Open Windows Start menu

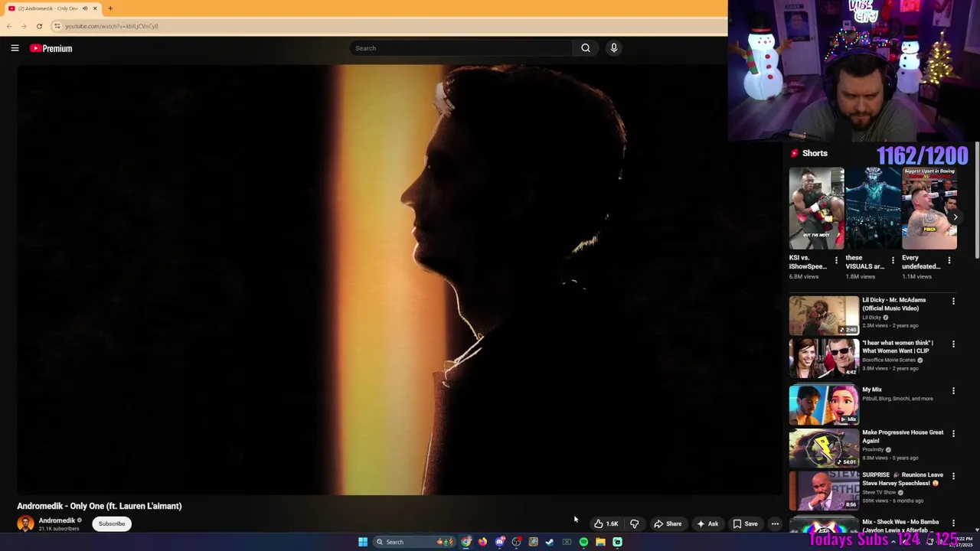pos(363,542)
